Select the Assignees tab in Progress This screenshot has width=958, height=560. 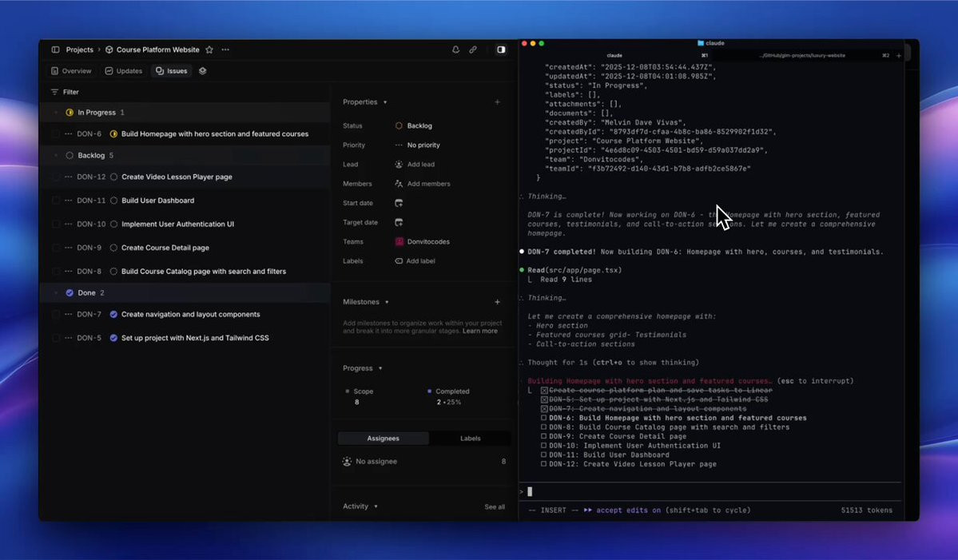383,439
